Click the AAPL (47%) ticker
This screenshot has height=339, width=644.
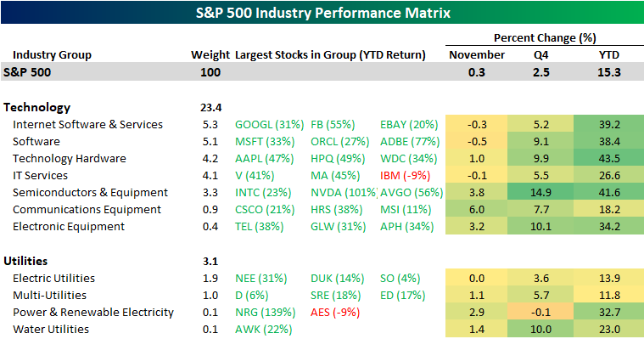pyautogui.click(x=265, y=158)
